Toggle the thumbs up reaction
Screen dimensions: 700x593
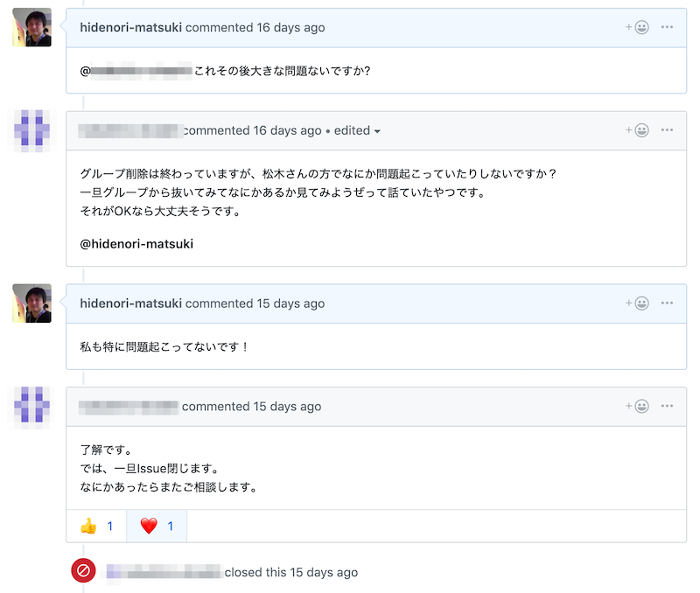(96, 526)
